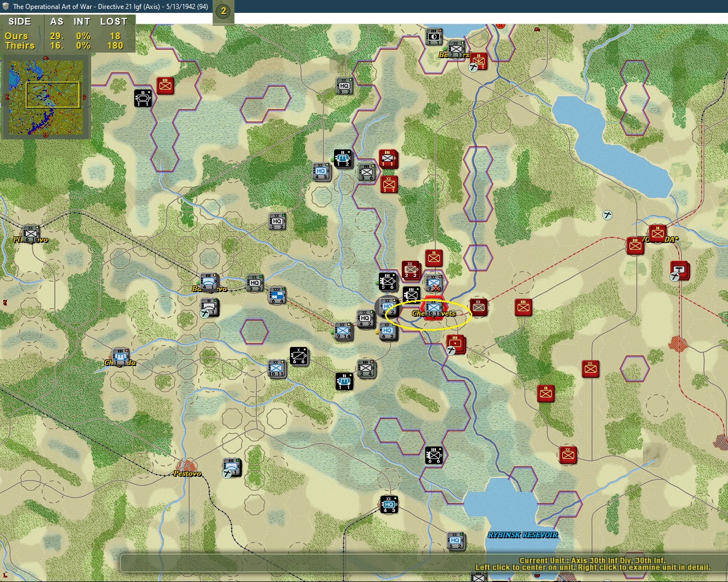Select the recon regiment 1-1 near the north lake
The height and width of the screenshot is (582, 728).
pyautogui.click(x=434, y=37)
